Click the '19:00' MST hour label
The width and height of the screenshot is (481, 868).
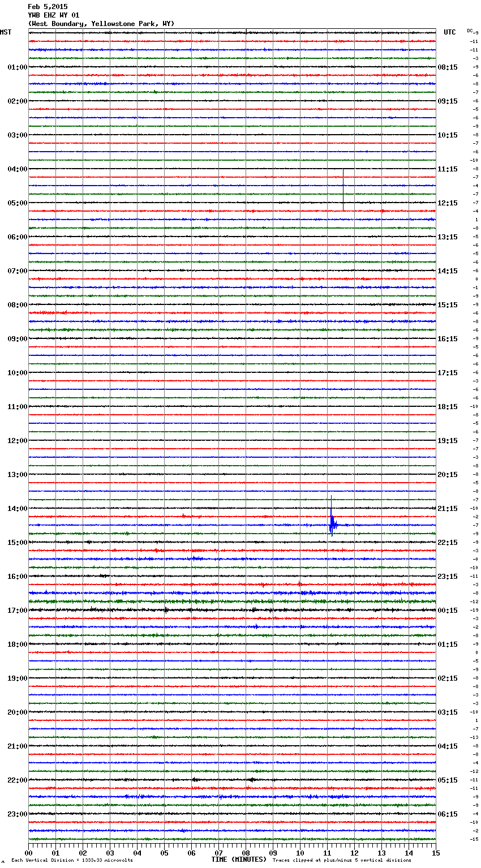pos(18,678)
